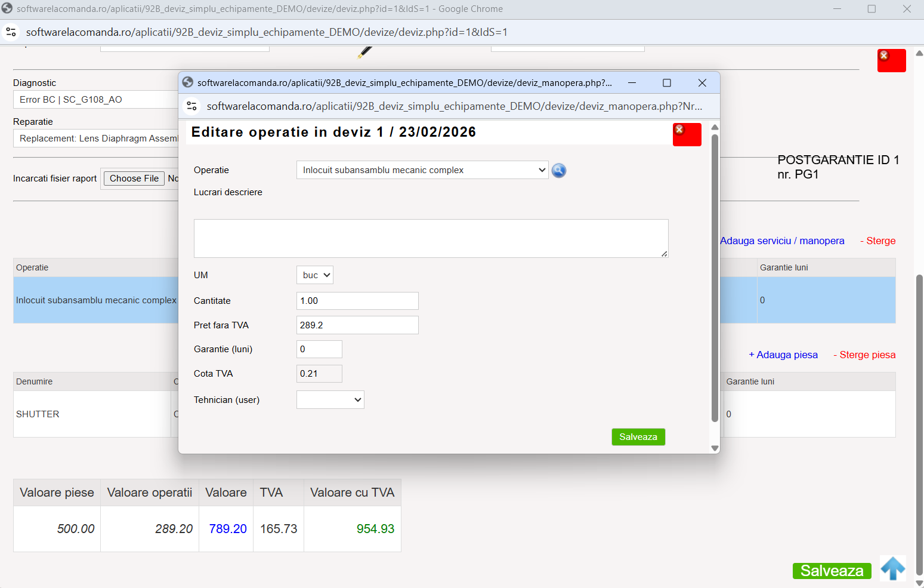
Task: Click Adauga serviciu / manopera link
Action: click(782, 241)
